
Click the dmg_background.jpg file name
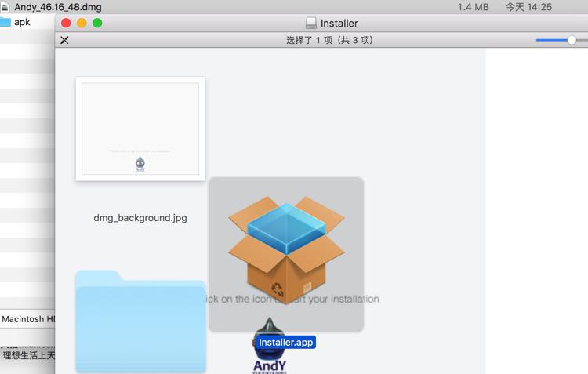click(140, 218)
